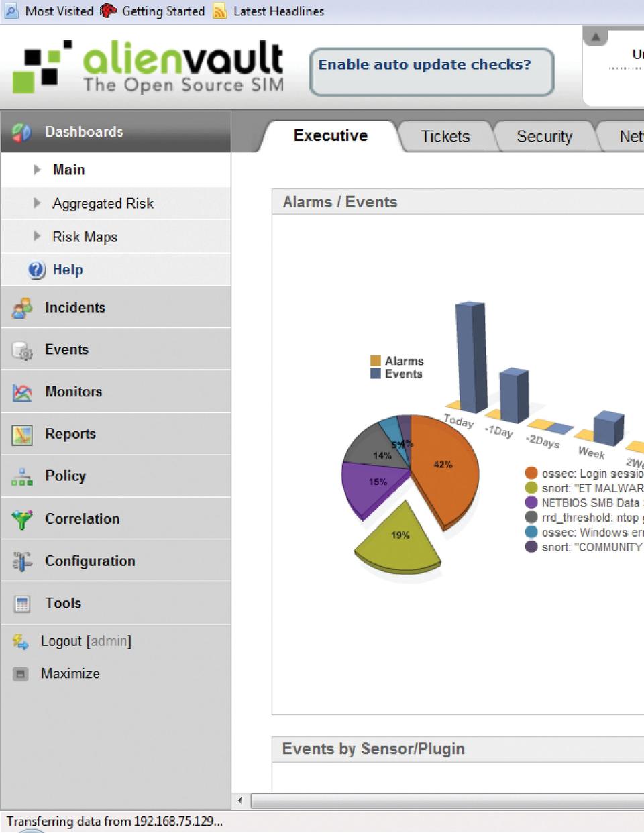The image size is (644, 833).
Task: Click the -1Day events bar
Action: pos(515,395)
